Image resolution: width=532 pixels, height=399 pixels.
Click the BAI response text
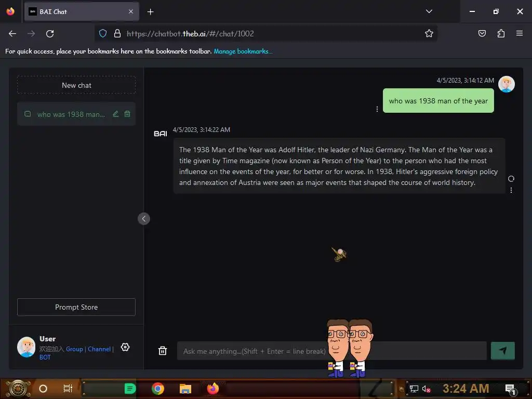click(338, 166)
